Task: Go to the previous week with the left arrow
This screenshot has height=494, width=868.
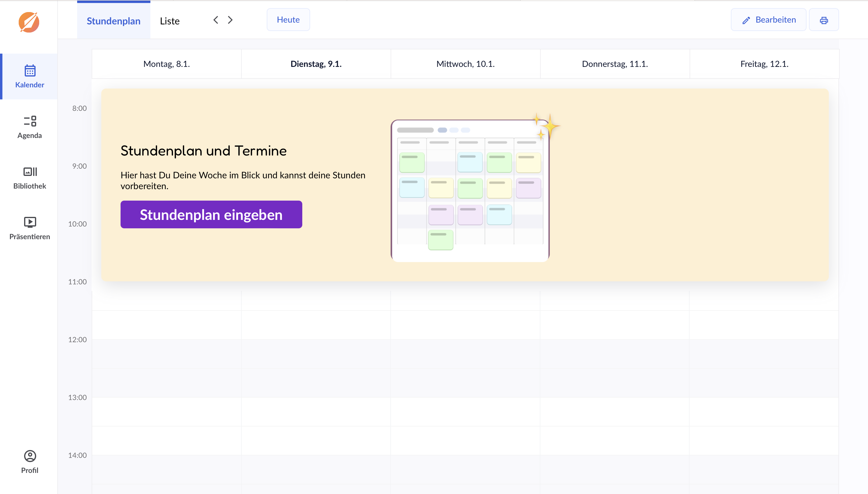Action: tap(216, 20)
